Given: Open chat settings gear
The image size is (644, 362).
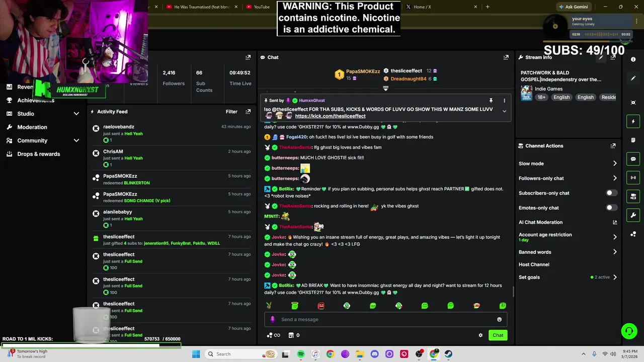Looking at the screenshot, I should (x=480, y=335).
